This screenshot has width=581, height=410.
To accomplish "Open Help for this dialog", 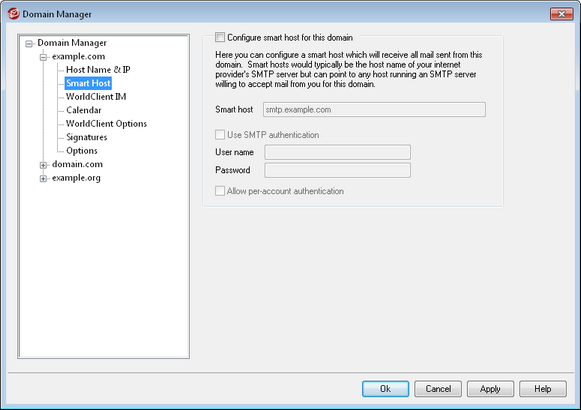I will tap(543, 389).
